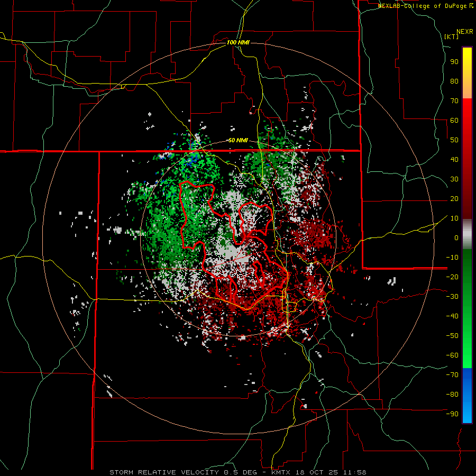
Task: Click the -90 value on the velocity scale
Action: point(452,414)
